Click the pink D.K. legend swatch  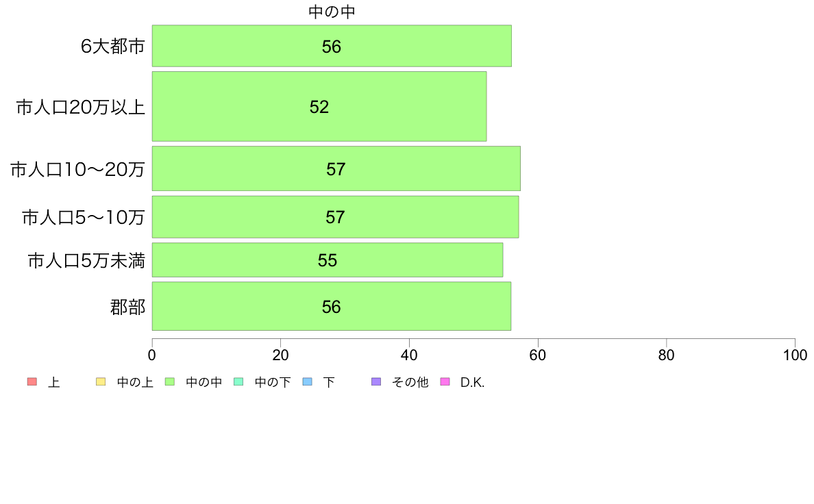[x=445, y=381]
